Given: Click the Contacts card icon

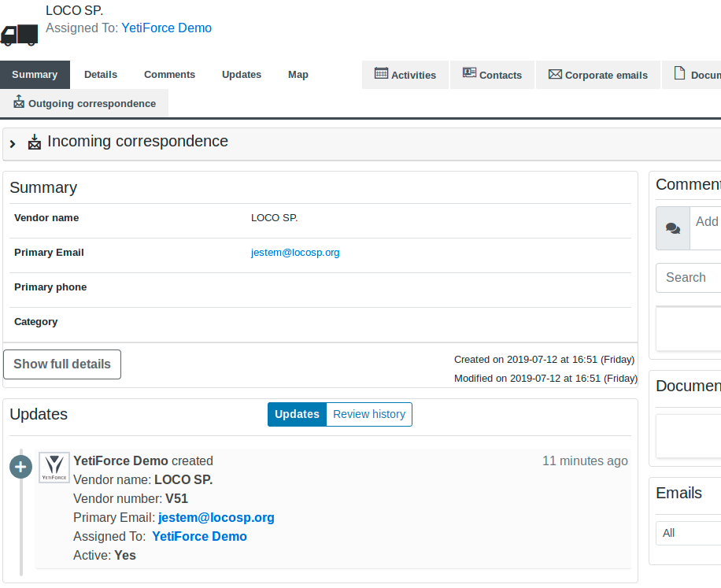Looking at the screenshot, I should [469, 72].
